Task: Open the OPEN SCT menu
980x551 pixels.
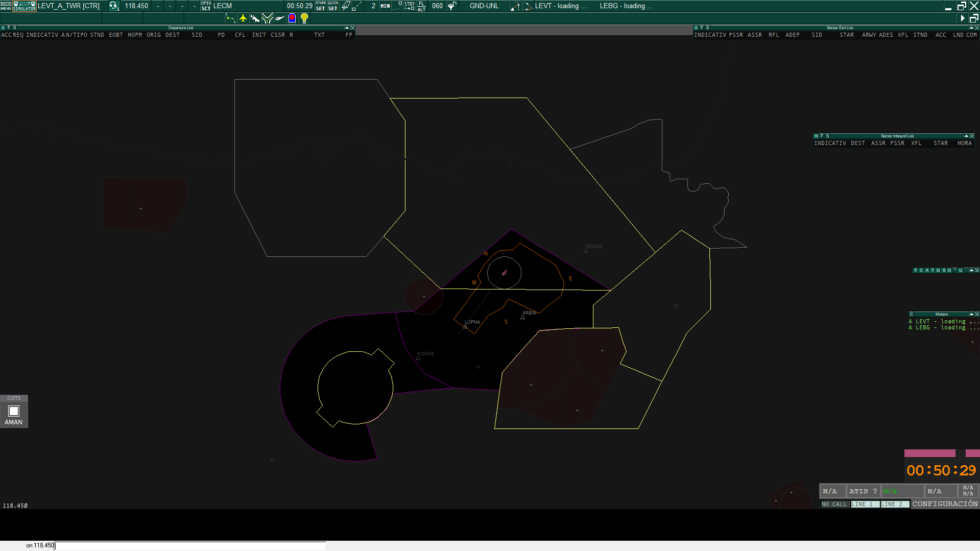Action: (x=206, y=6)
